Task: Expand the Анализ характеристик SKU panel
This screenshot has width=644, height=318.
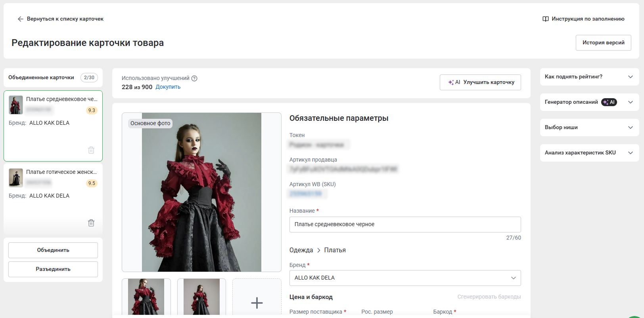Action: pos(589,153)
